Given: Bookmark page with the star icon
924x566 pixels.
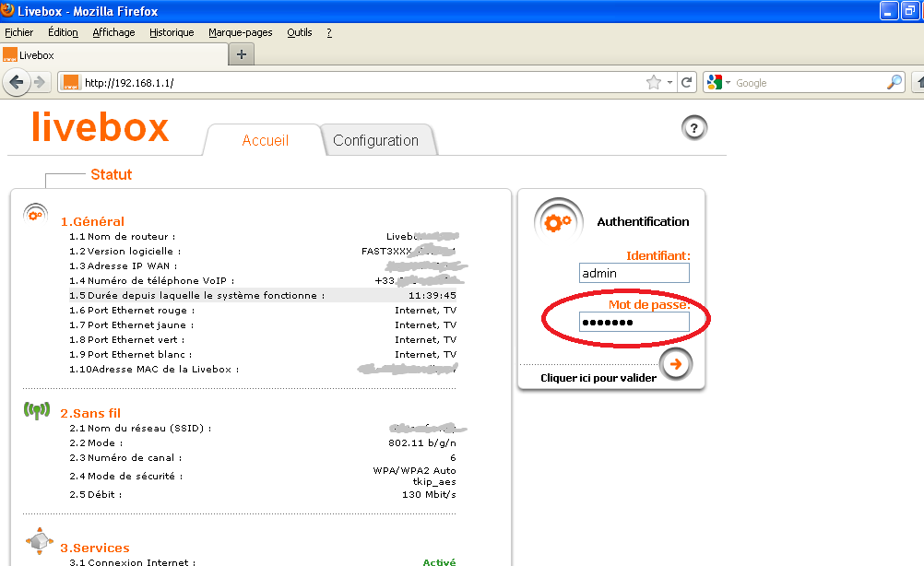Looking at the screenshot, I should point(654,82).
